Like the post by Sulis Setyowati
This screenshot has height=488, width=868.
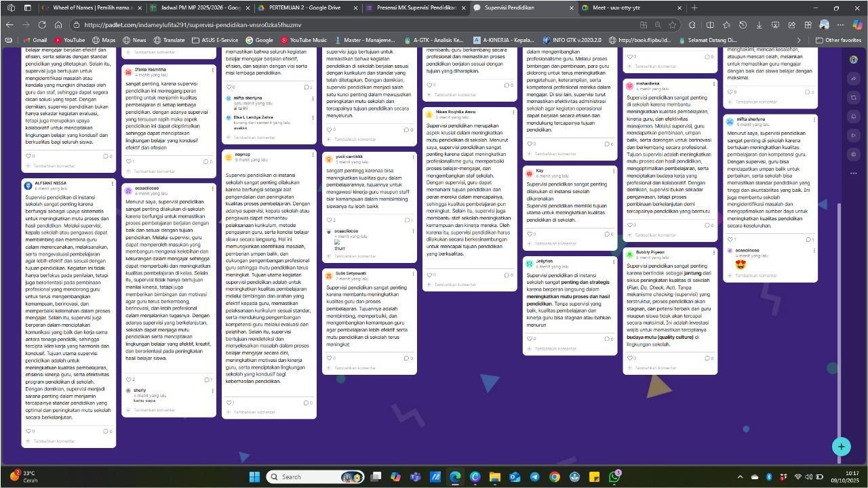click(x=329, y=358)
